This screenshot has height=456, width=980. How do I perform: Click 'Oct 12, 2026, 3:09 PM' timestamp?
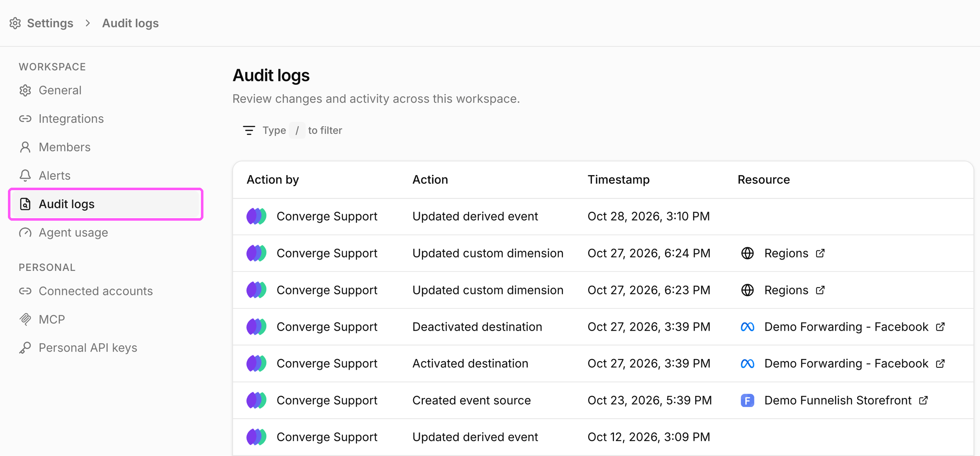(x=649, y=437)
